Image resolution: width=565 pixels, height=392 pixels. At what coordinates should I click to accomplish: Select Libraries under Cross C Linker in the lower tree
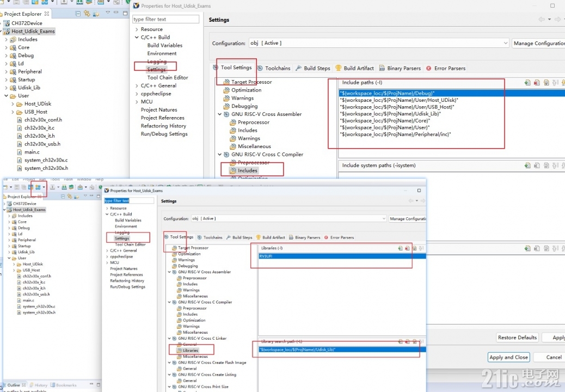pos(191,350)
